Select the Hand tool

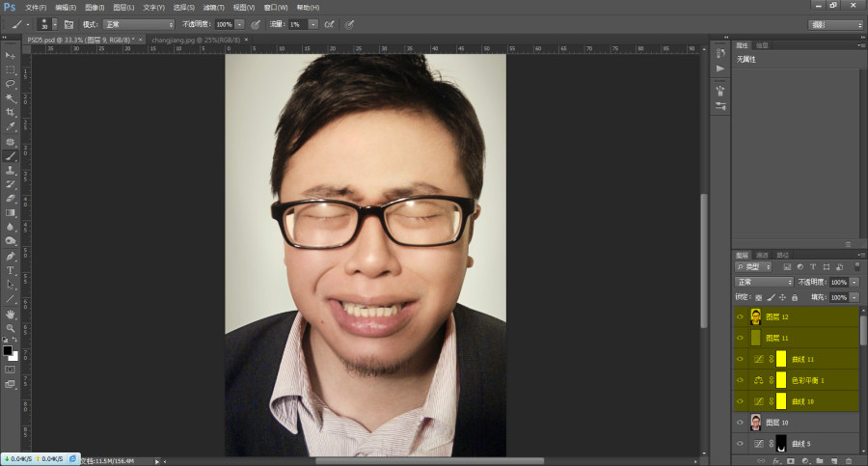10,315
